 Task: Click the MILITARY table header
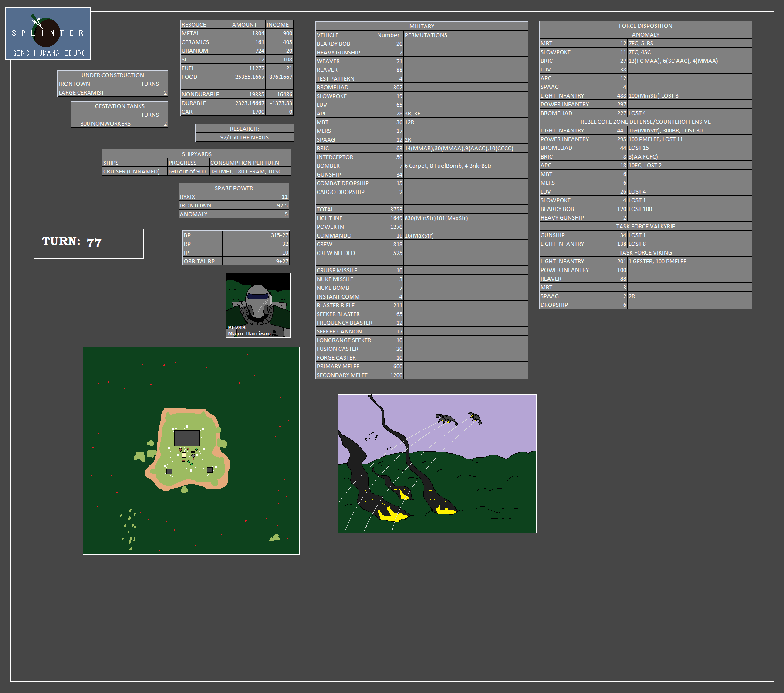click(421, 26)
